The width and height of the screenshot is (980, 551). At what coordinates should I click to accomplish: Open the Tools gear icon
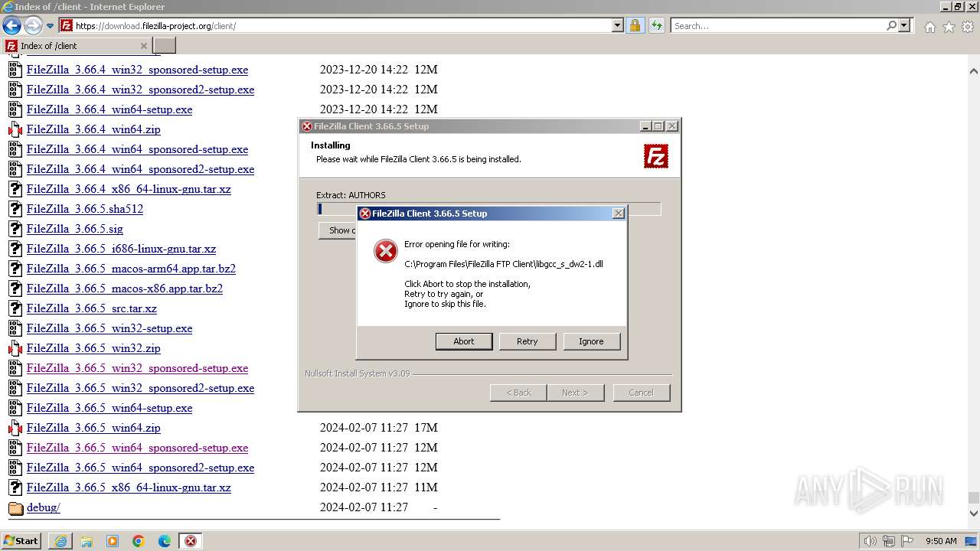coord(968,27)
